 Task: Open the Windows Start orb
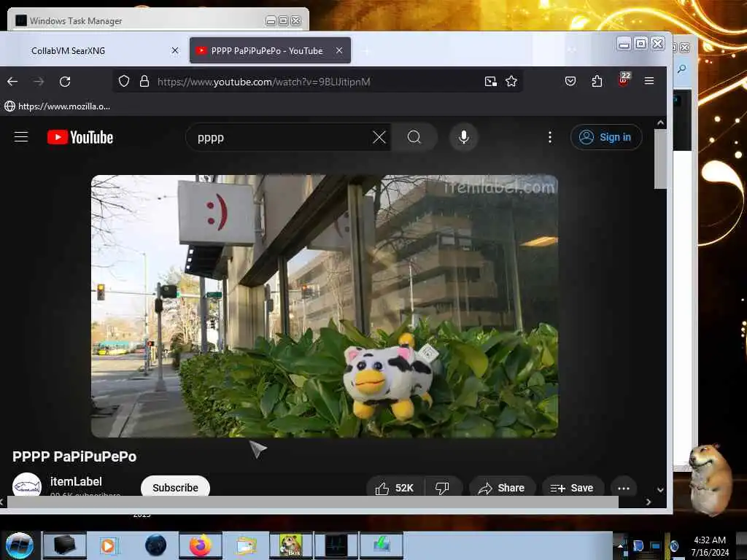19,545
